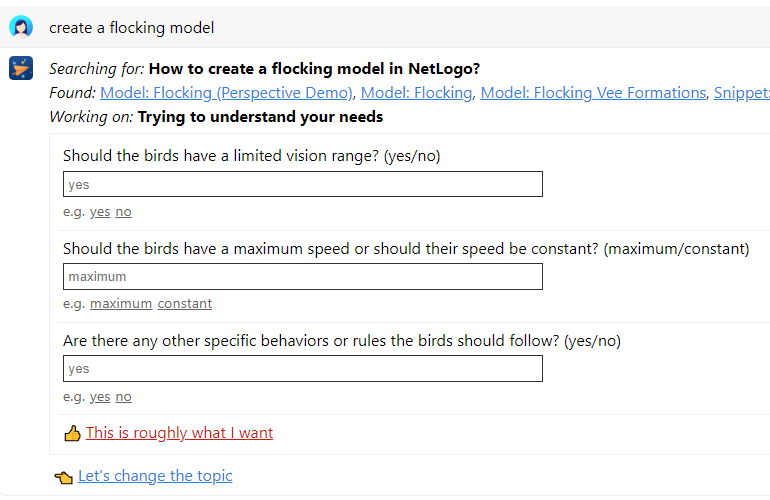This screenshot has height=500, width=770.
Task: Choose 'yes' suggestion for vision range question
Action: [x=100, y=212]
